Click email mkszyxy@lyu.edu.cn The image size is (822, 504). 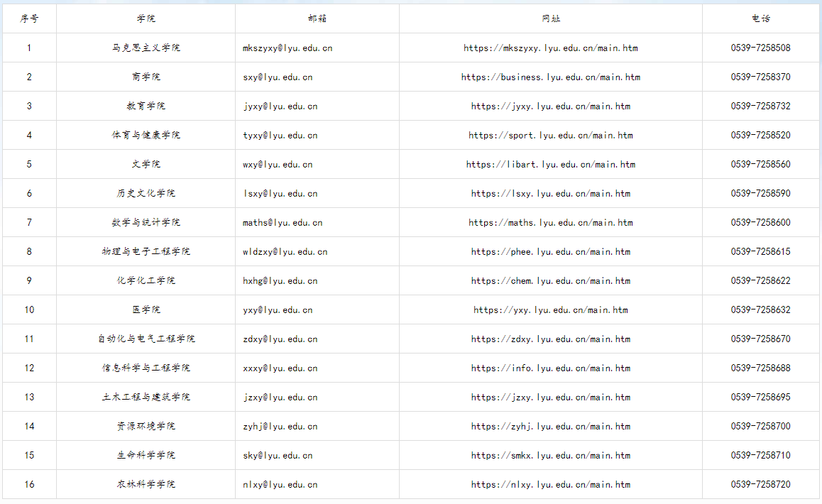(x=287, y=48)
